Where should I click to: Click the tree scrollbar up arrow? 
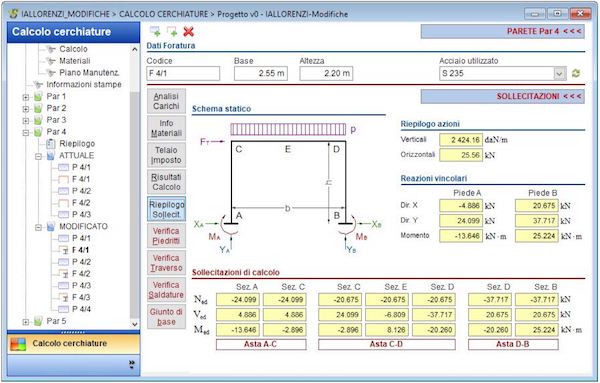pyautogui.click(x=134, y=49)
